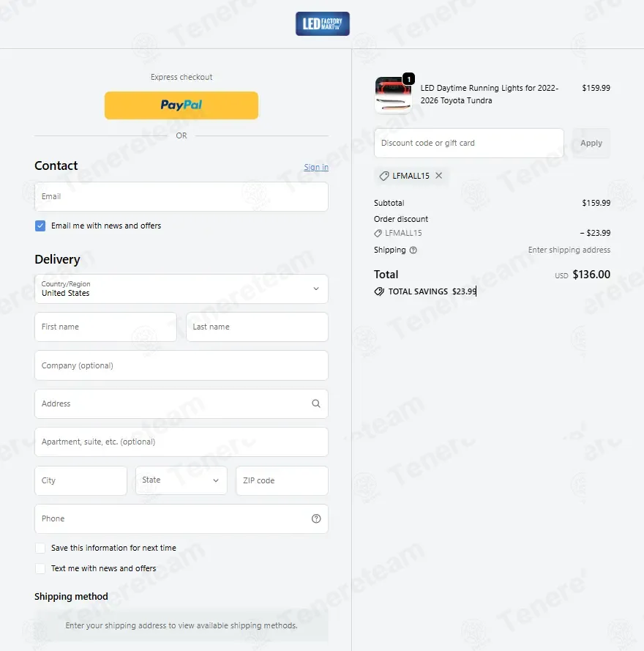The width and height of the screenshot is (644, 651).
Task: Click the Company (optional) field
Action: pyautogui.click(x=181, y=365)
